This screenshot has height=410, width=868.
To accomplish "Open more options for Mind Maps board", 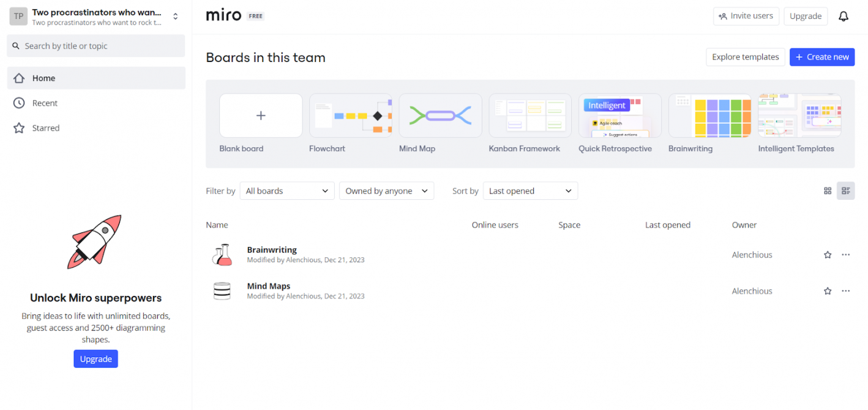I will coord(846,291).
